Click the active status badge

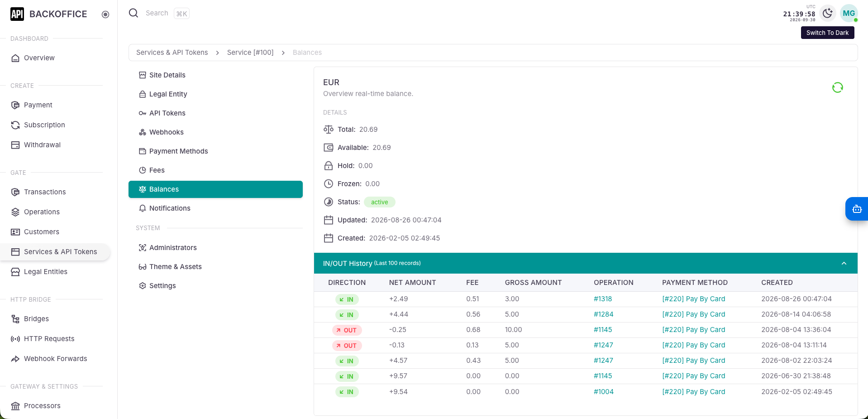379,202
